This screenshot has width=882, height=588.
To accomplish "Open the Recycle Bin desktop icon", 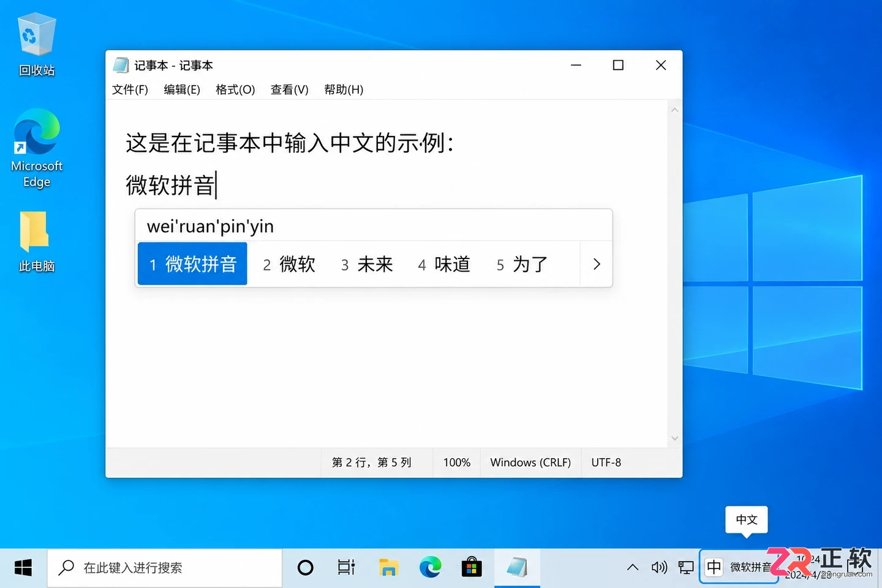I will pos(37,44).
